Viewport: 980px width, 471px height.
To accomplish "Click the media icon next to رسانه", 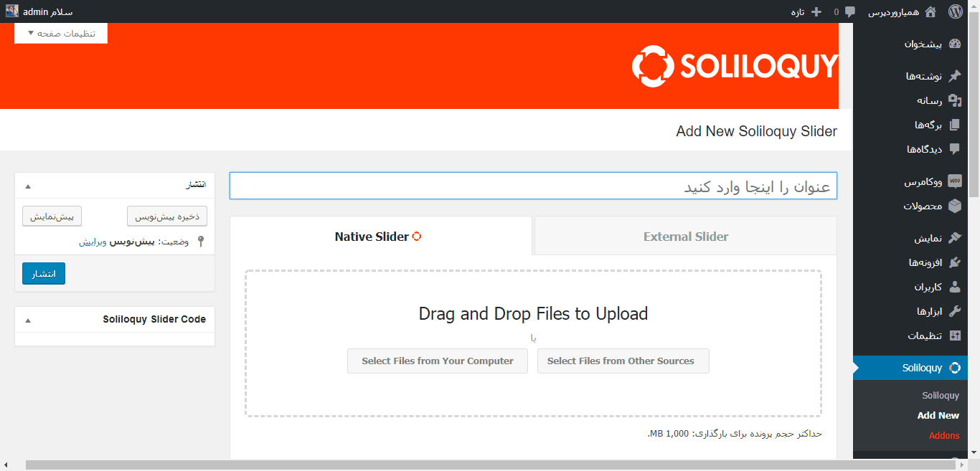I will (954, 100).
